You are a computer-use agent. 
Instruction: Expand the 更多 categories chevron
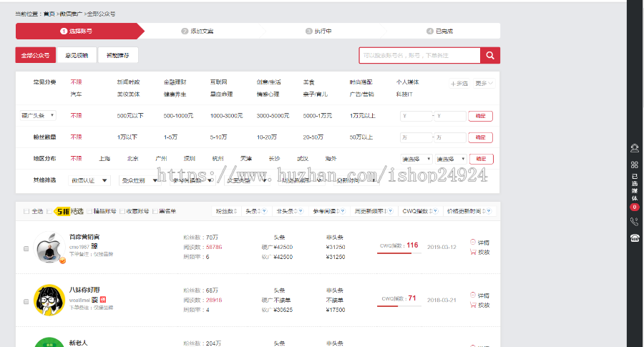[484, 84]
